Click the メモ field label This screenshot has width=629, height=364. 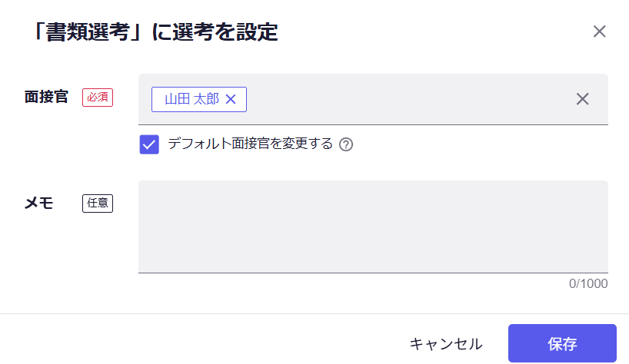tap(39, 204)
